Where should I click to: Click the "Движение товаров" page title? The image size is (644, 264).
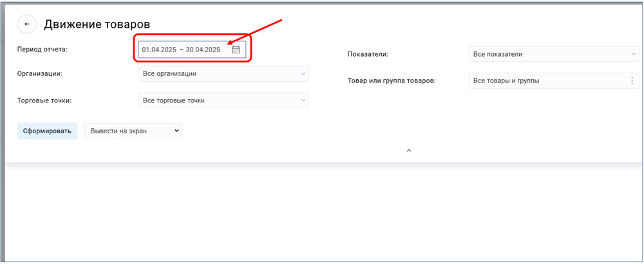click(x=97, y=24)
